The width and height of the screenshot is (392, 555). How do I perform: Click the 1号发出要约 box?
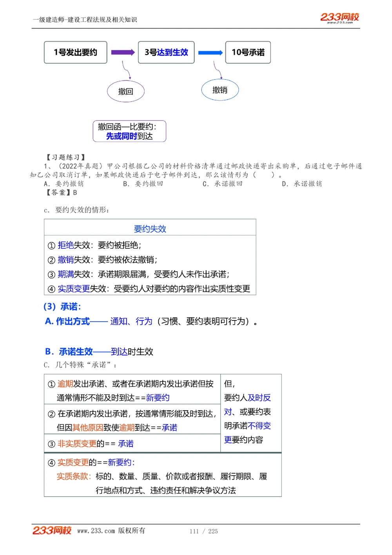point(75,51)
